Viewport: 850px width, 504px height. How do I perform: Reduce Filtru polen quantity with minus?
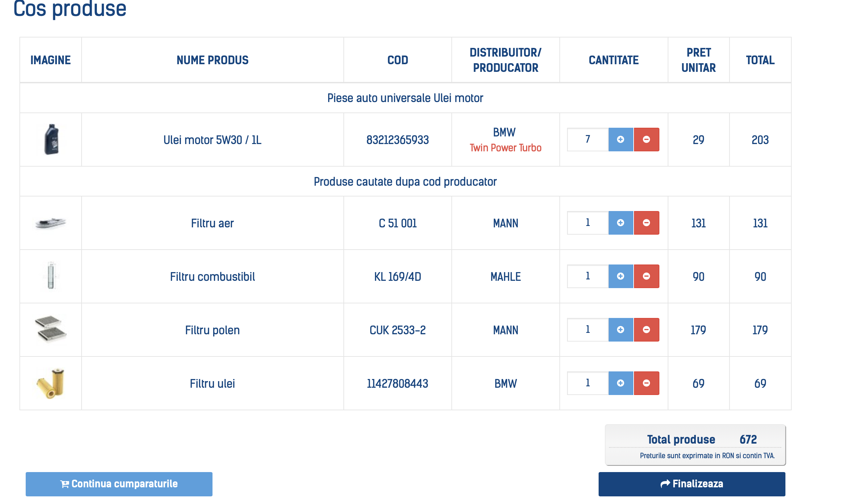[x=646, y=330]
